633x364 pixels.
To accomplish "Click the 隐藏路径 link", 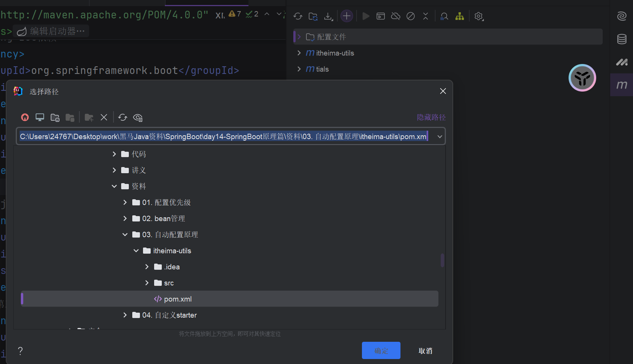I will coord(431,117).
